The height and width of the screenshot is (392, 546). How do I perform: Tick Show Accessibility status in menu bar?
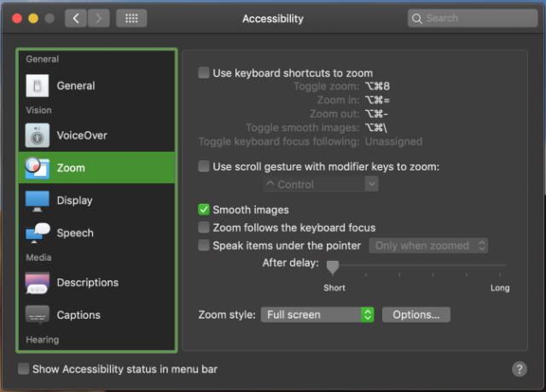coord(23,369)
